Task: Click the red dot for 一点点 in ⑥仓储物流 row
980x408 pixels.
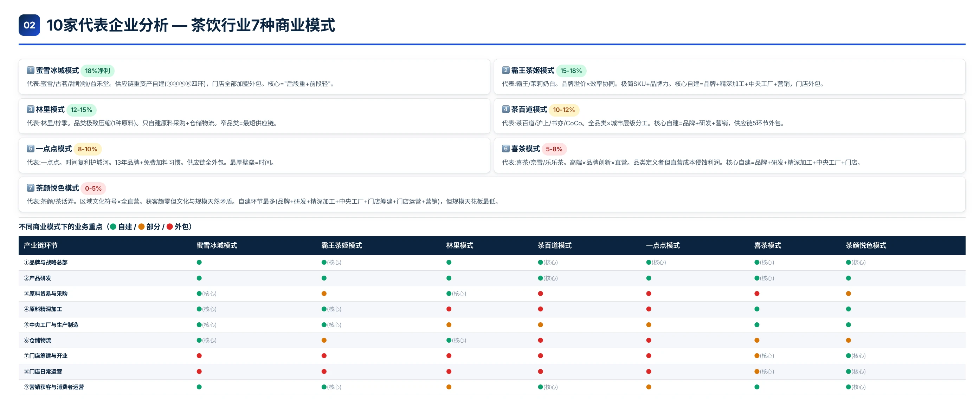Action: pos(649,340)
